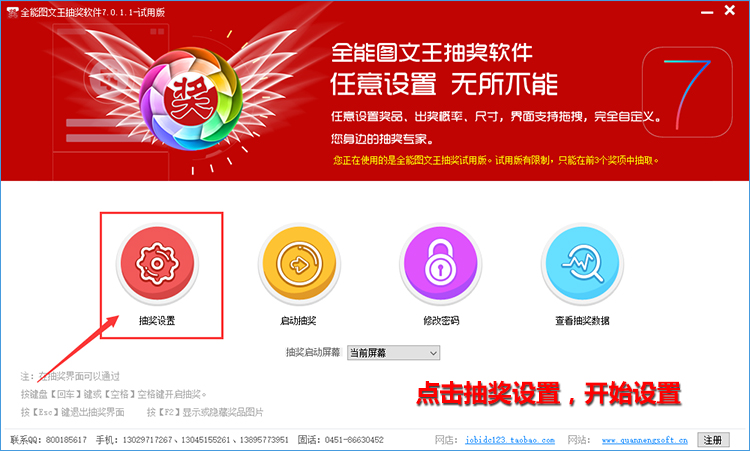Click the title bar text 全能图文王抽奖软件7.0.1.1-试用版

[92, 12]
